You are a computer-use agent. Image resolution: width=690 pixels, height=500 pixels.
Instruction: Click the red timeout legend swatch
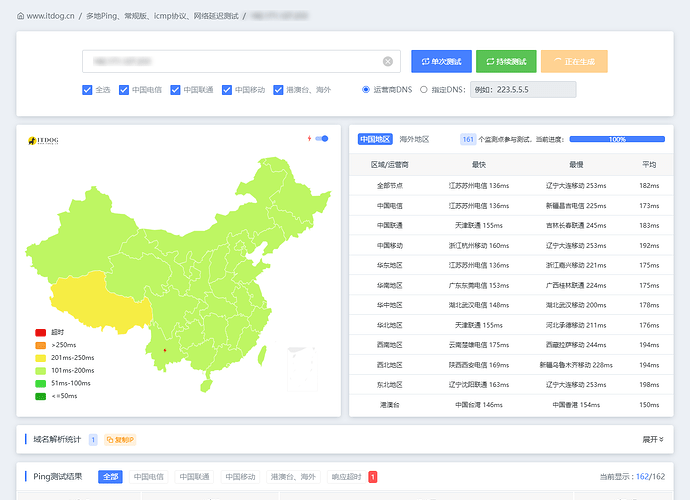coord(40,332)
